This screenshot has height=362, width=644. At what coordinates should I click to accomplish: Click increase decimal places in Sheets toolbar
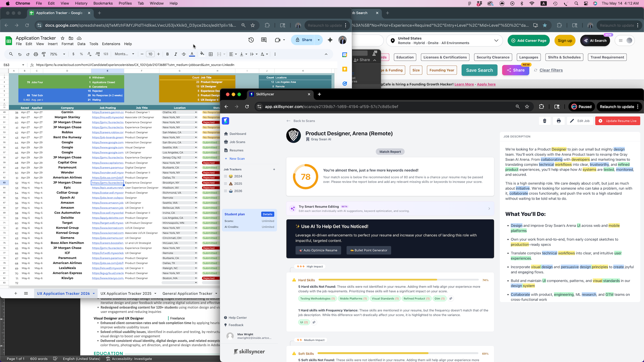tap(98, 54)
